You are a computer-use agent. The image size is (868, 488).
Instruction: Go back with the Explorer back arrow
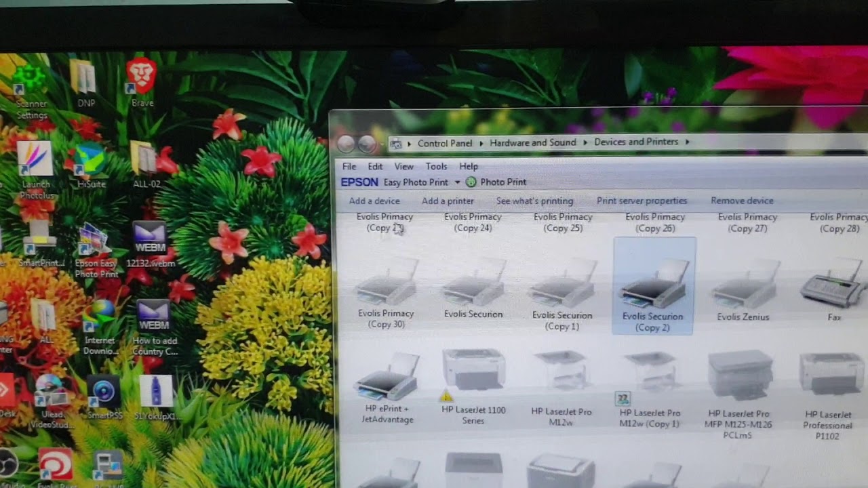(x=346, y=144)
